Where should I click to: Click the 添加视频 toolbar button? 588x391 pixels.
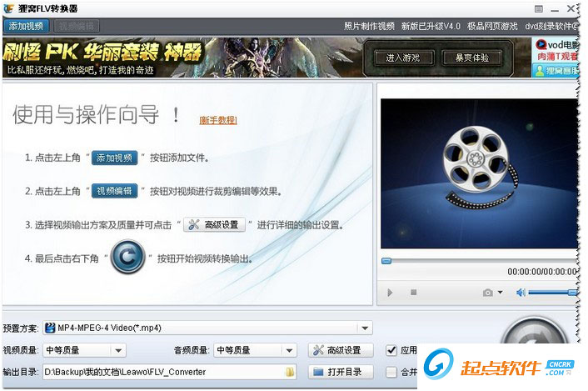click(26, 26)
